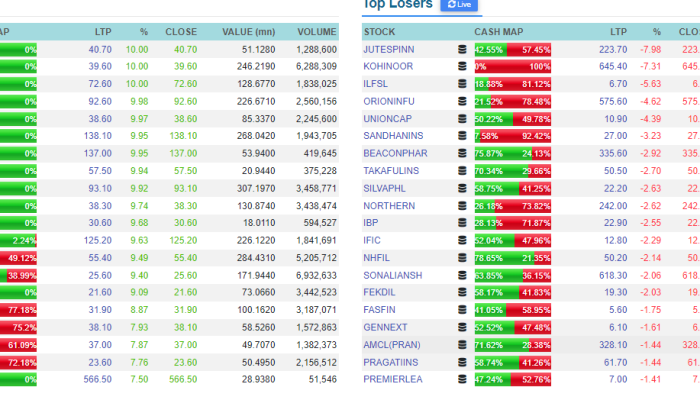Sort losers by CASH MAP header
Viewport: 700px width, 400px height.
point(499,32)
